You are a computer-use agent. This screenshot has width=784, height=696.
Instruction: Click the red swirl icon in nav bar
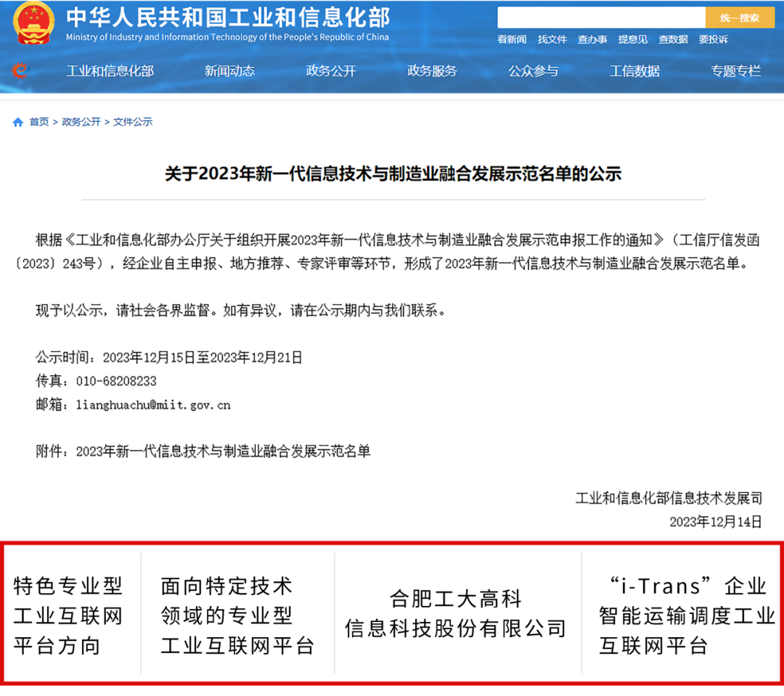[x=20, y=70]
